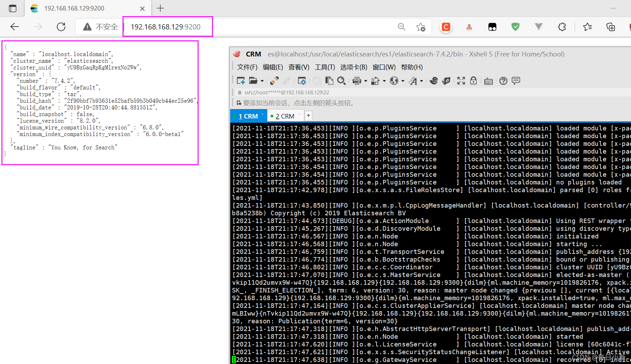This screenshot has width=631, height=364.
Task: Click the "lucene_version" 8.2.0 line
Action: coord(58,121)
